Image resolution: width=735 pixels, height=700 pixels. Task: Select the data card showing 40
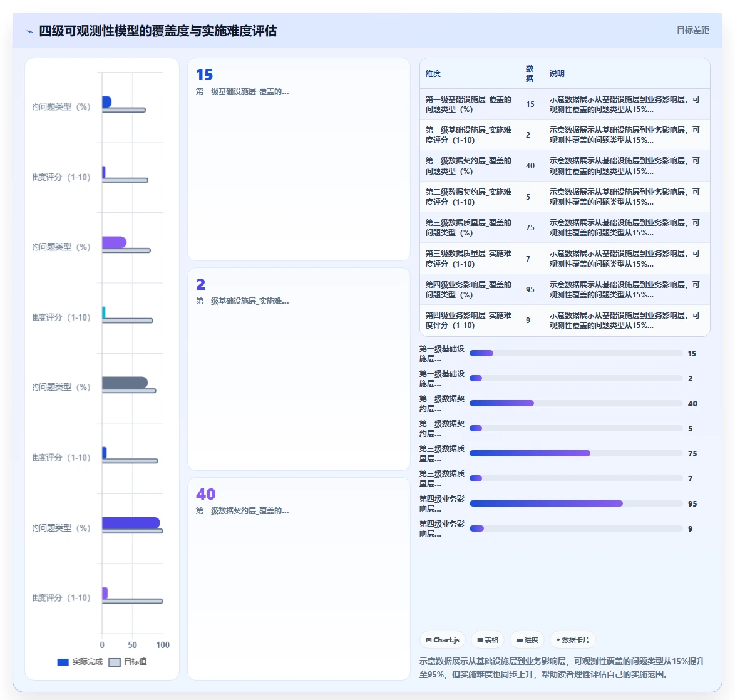[x=299, y=579]
